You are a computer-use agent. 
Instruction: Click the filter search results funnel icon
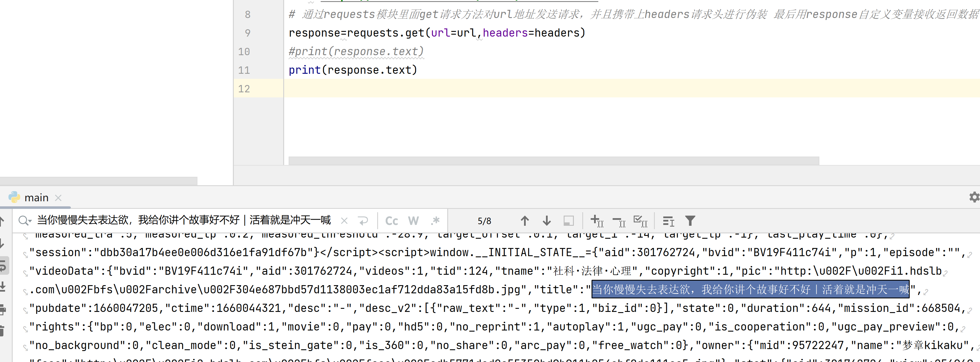pos(690,221)
